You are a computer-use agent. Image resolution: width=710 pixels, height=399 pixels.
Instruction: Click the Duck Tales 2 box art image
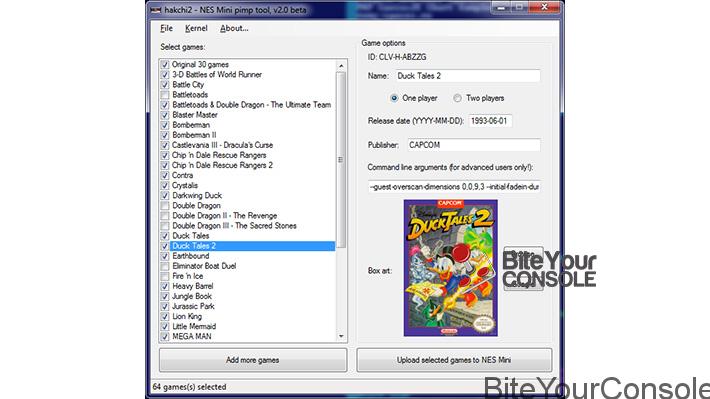tap(451, 268)
